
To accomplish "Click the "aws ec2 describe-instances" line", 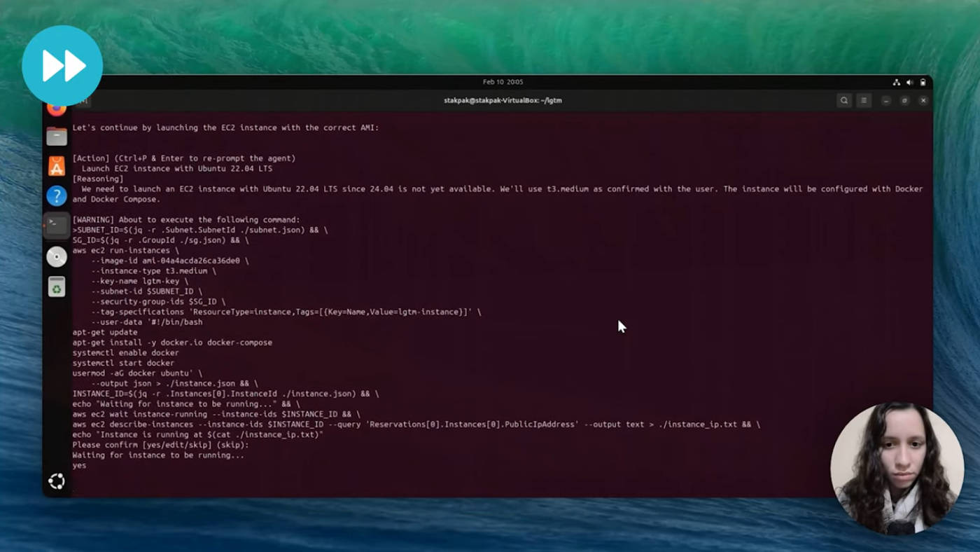I will point(416,425).
